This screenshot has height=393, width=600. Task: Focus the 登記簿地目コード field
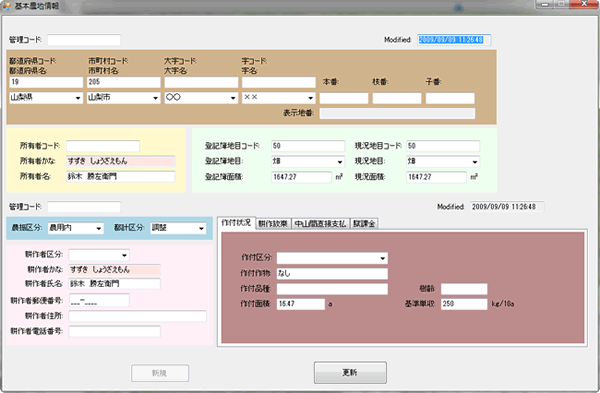(x=308, y=146)
